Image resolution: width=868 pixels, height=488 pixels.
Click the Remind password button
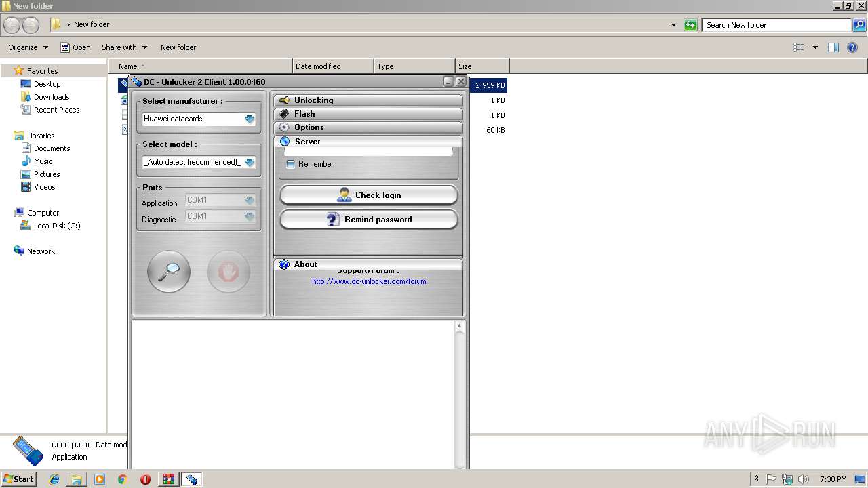pos(369,220)
